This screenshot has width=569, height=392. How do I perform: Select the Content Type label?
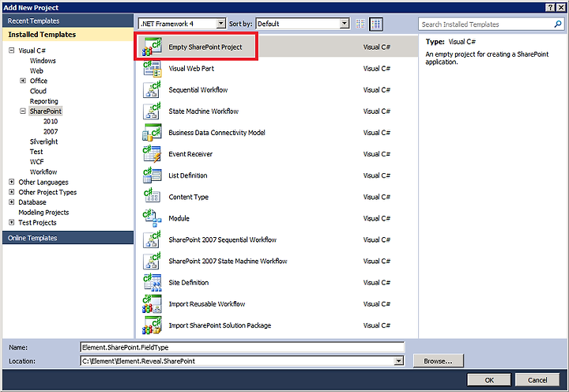tap(188, 197)
